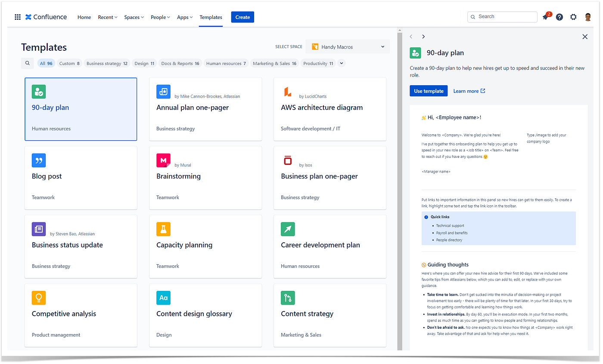Select the Capacity planning template card
Image resolution: width=603 pixels, height=364 pixels.
(x=205, y=247)
